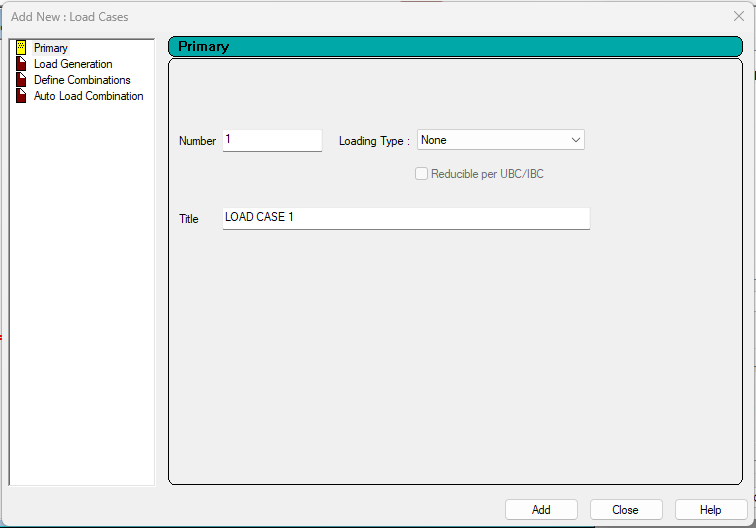Screen dimensions: 756x528
Task: Click the 'Add New : Load Cases' title text
Action: coord(69,17)
